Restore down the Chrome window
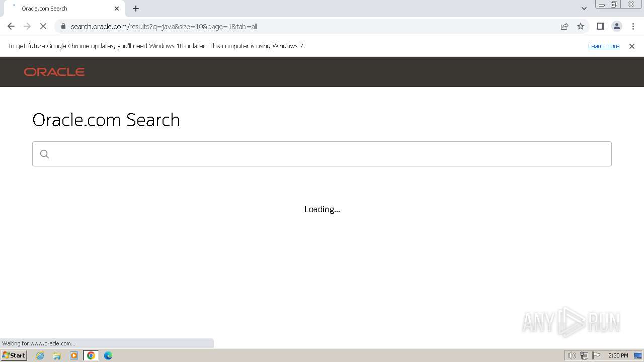 [x=614, y=5]
